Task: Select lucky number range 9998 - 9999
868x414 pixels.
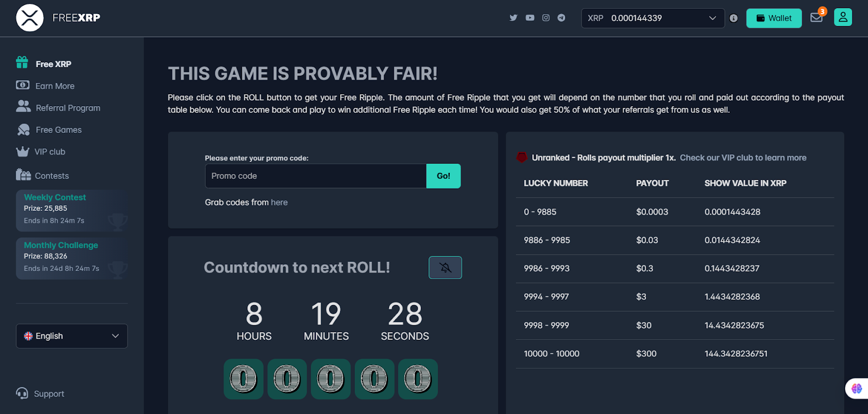Action: (x=546, y=325)
